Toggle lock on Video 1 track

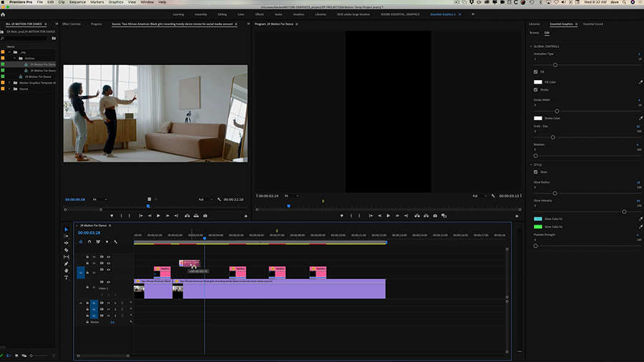87,288
